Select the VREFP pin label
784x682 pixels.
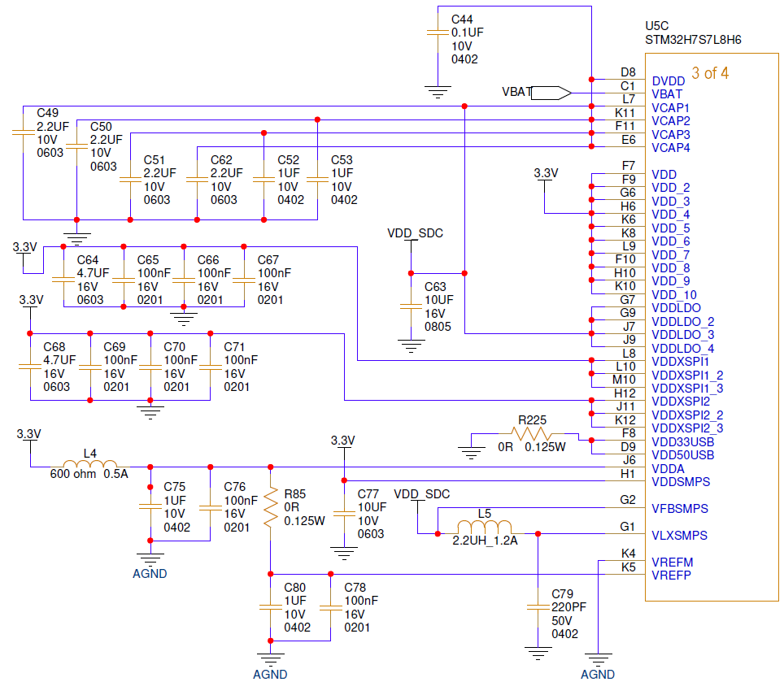tap(671, 575)
